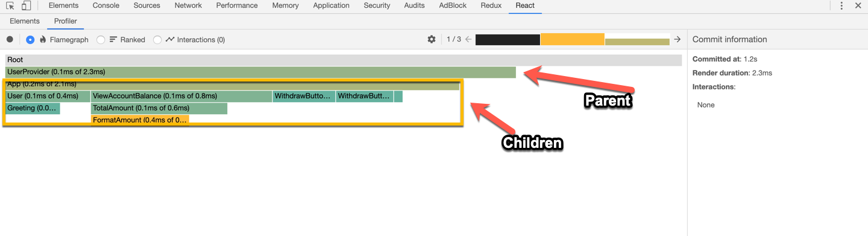This screenshot has height=236, width=868.
Task: Select the Flamegraph radio button
Action: (30, 39)
